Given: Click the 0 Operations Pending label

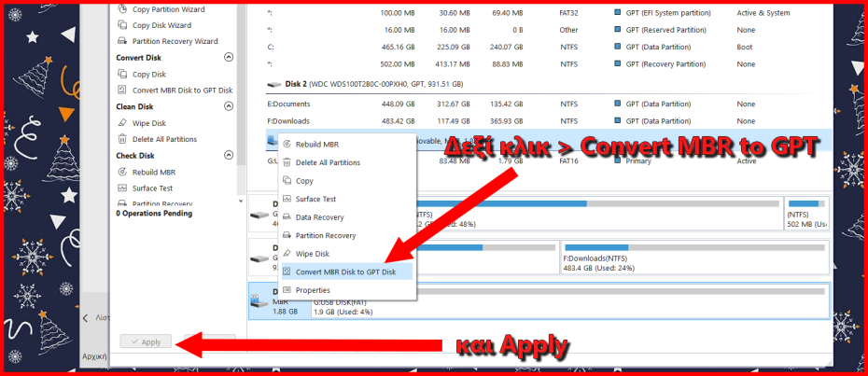Looking at the screenshot, I should (x=154, y=214).
